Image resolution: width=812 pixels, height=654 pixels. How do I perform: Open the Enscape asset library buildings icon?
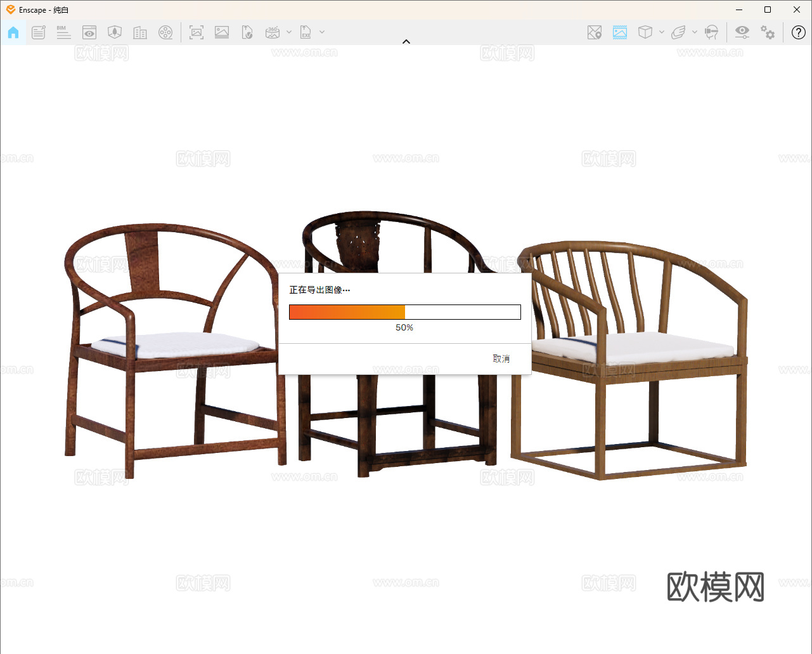click(x=140, y=32)
